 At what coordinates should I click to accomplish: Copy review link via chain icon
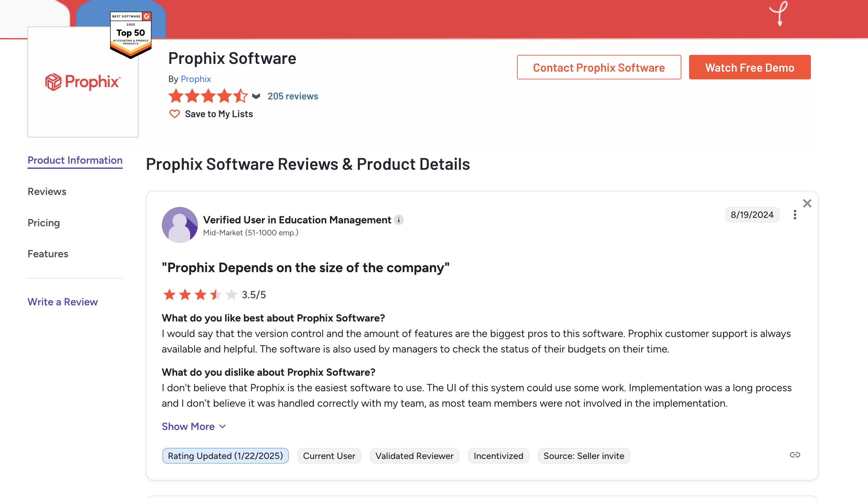click(x=795, y=455)
